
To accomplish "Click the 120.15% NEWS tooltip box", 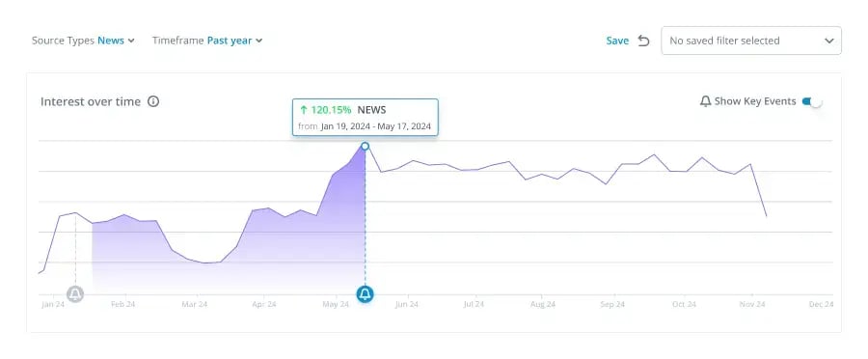I will [x=366, y=117].
